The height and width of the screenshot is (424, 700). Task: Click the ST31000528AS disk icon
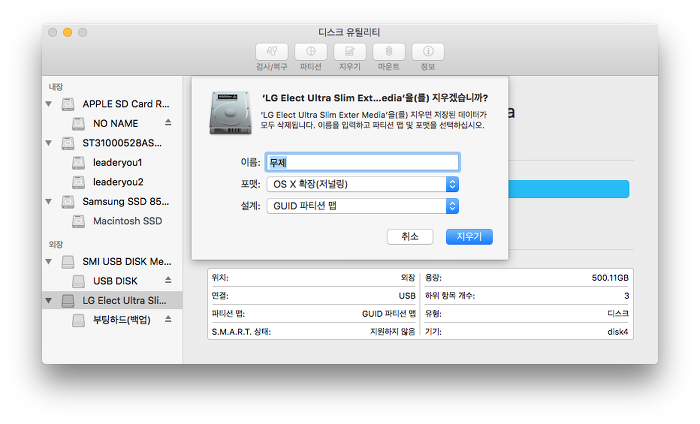click(x=68, y=143)
